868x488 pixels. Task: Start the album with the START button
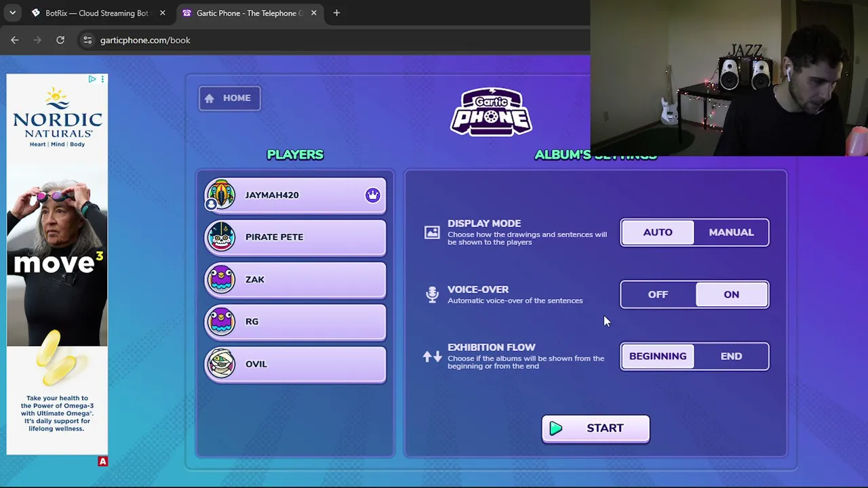click(595, 428)
